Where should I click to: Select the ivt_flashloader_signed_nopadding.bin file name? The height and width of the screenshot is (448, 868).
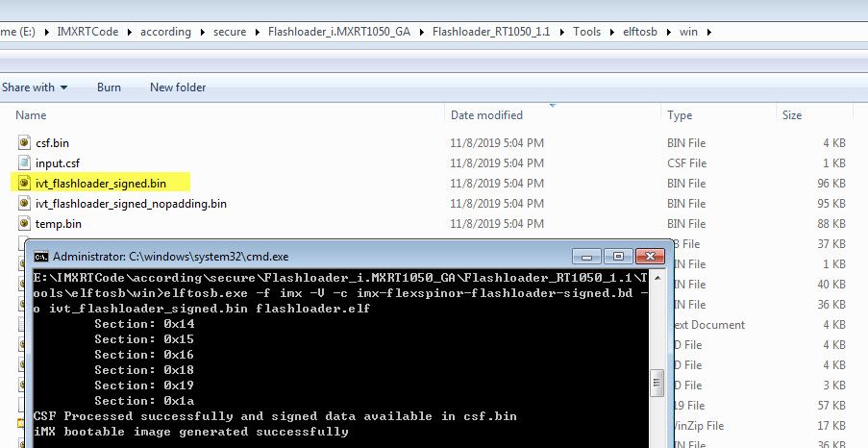pos(131,204)
